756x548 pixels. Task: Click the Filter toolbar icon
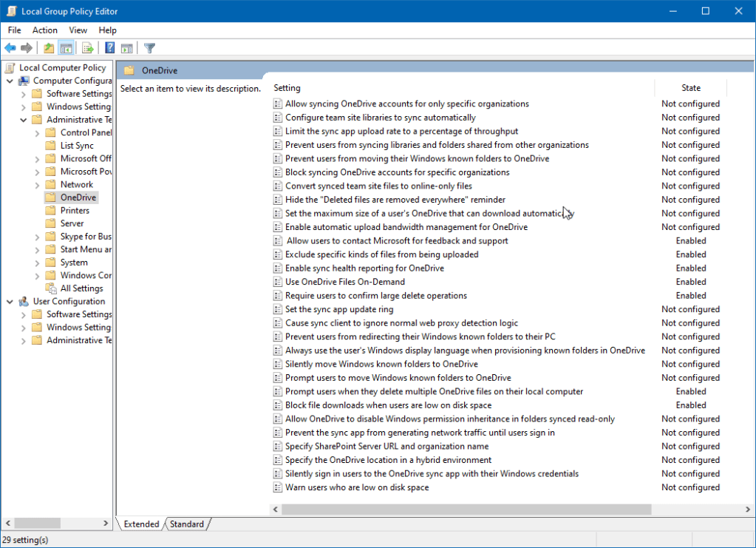pyautogui.click(x=149, y=47)
